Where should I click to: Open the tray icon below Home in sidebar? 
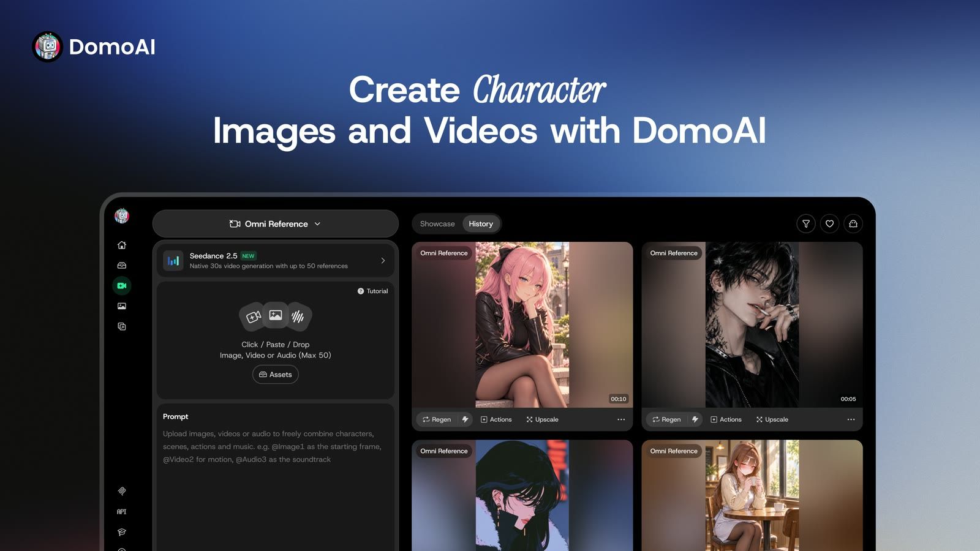pyautogui.click(x=122, y=265)
